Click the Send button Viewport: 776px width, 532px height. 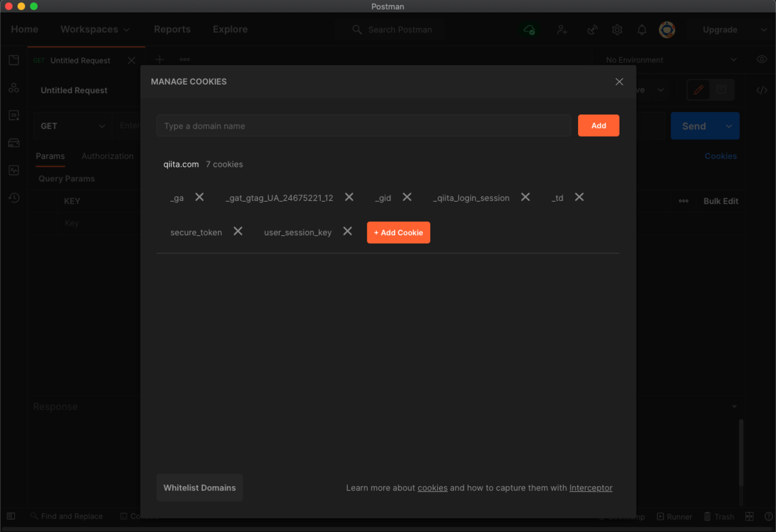695,126
